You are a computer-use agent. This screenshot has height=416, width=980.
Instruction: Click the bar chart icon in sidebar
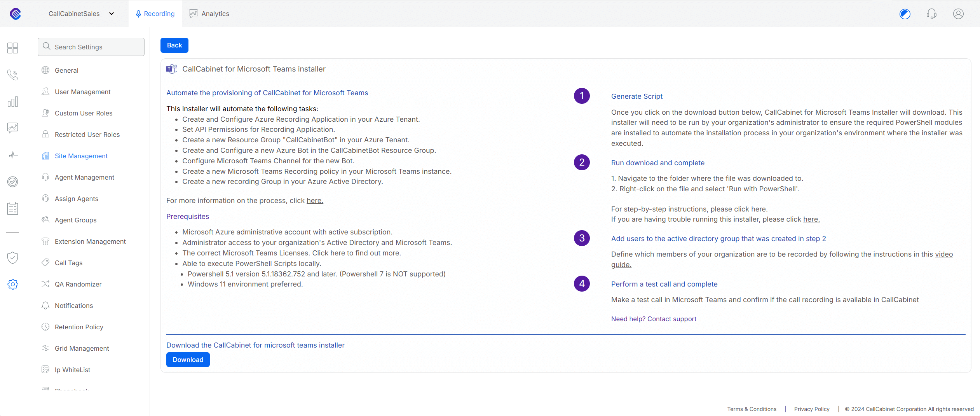click(x=13, y=101)
